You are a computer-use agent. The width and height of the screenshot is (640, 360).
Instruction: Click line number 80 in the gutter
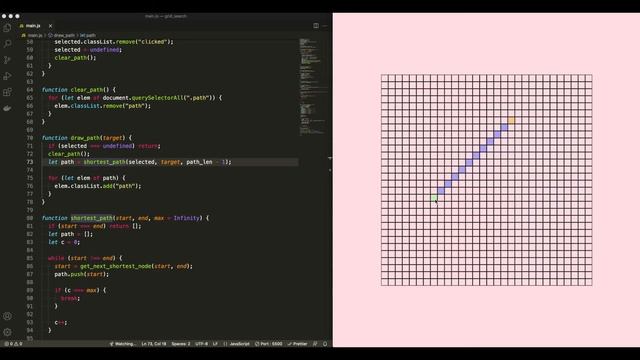[30, 218]
